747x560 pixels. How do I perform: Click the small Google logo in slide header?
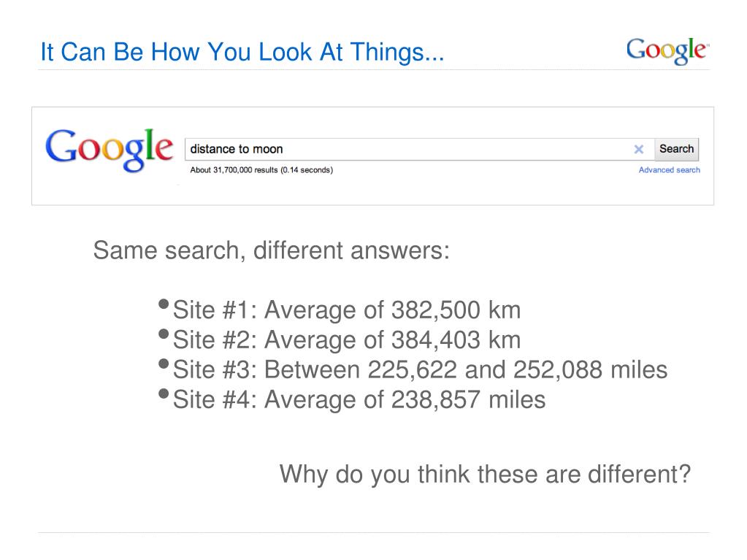pos(667,50)
